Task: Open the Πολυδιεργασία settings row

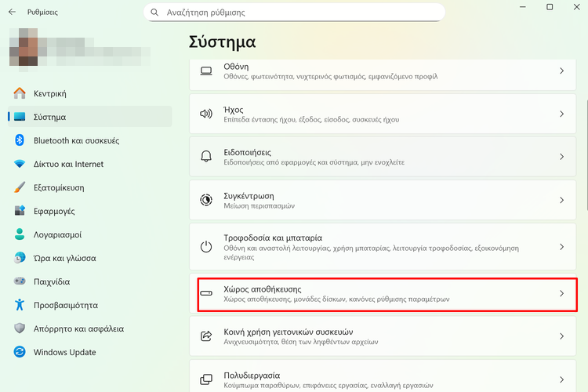Action: (383, 376)
